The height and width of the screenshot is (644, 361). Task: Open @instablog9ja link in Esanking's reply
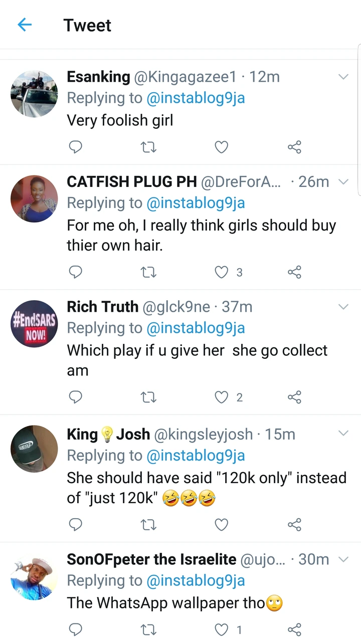196,98
